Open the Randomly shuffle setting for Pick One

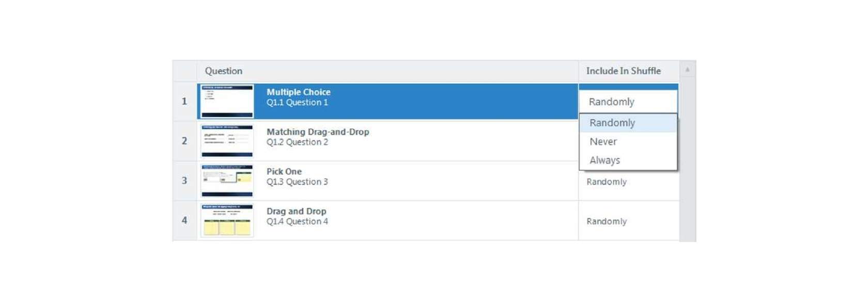tap(607, 182)
